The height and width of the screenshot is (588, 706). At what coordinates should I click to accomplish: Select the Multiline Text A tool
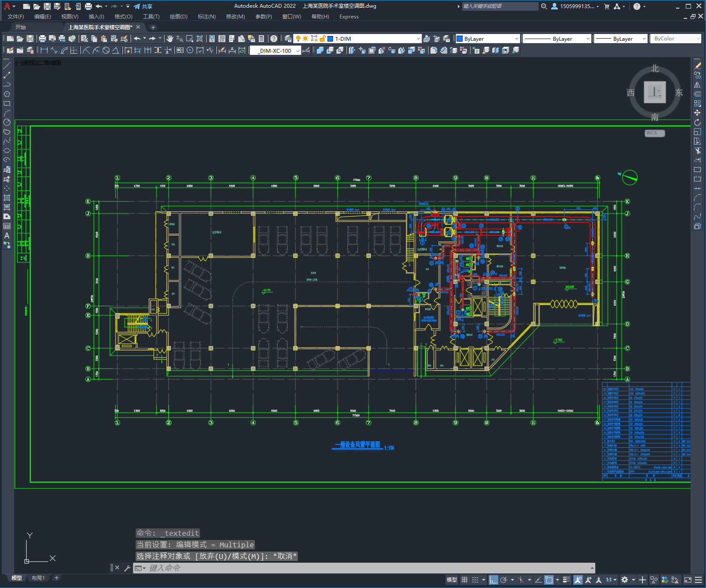7,235
